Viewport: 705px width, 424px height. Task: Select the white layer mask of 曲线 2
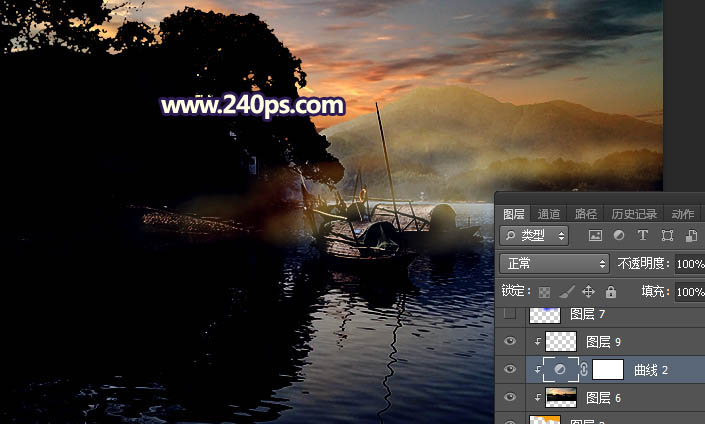(610, 370)
